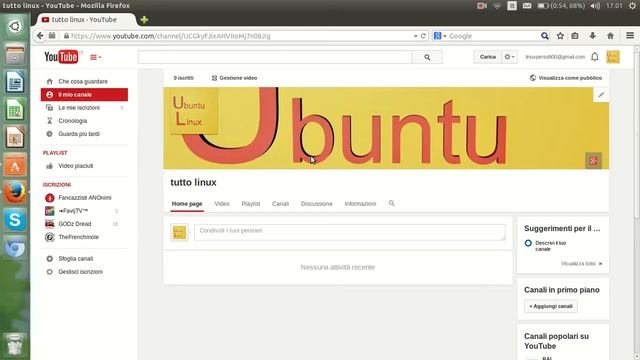
Task: Open the YouTube guide menu dropdown
Action: click(x=96, y=58)
